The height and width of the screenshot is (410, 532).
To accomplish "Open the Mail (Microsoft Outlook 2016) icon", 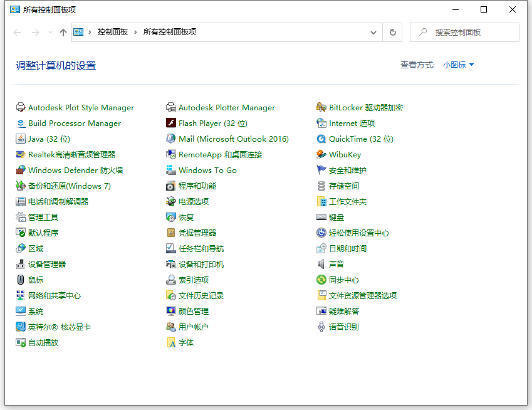I will click(x=171, y=139).
